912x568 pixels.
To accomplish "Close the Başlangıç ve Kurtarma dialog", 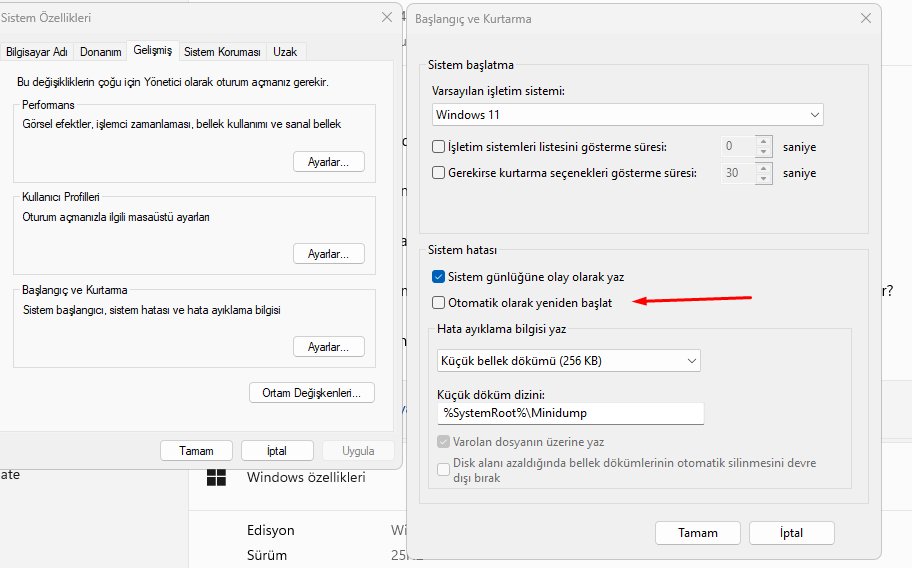I will click(x=865, y=19).
